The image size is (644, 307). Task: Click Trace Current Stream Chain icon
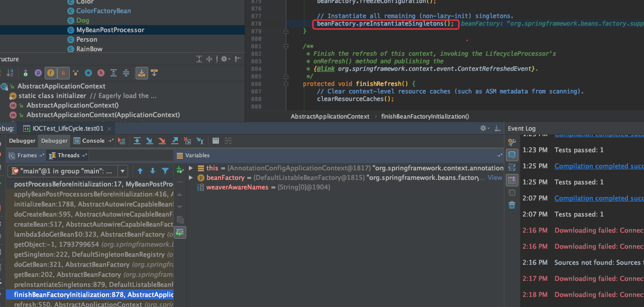228,141
